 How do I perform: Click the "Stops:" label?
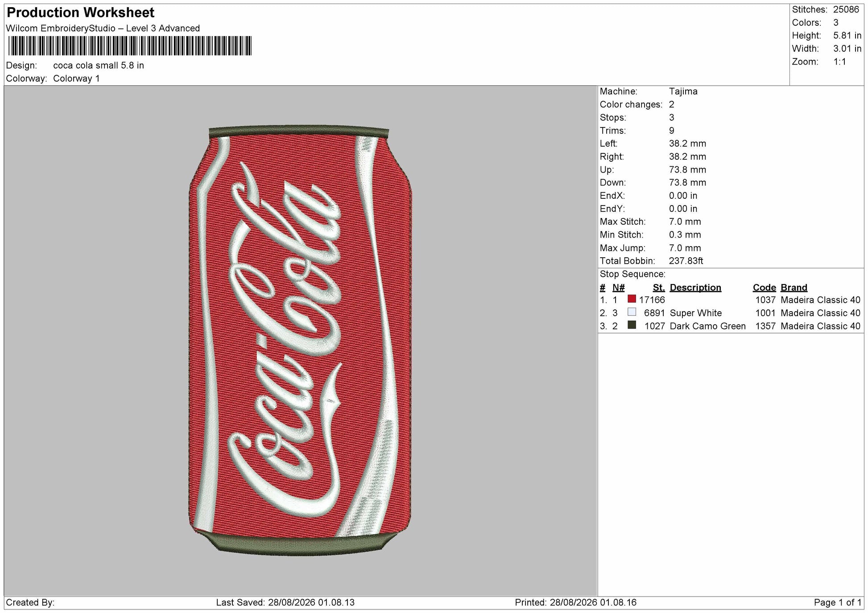point(613,118)
